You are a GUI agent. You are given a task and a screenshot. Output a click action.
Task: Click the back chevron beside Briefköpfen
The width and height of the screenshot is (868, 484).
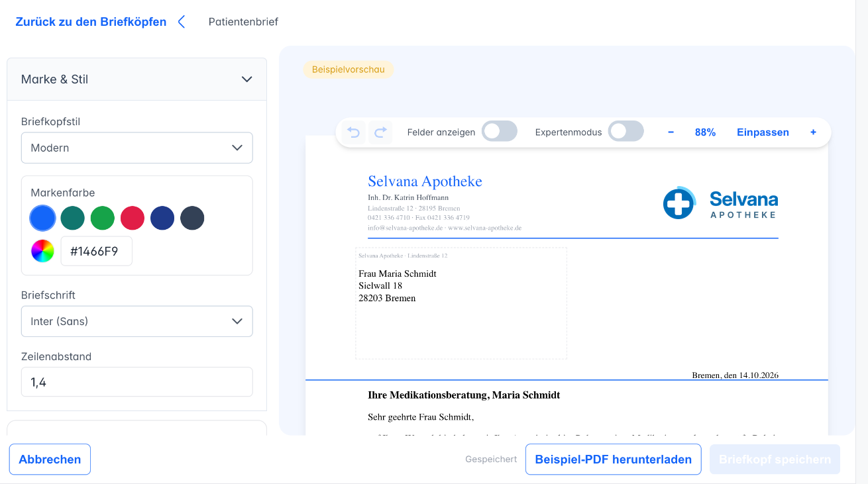tap(182, 22)
